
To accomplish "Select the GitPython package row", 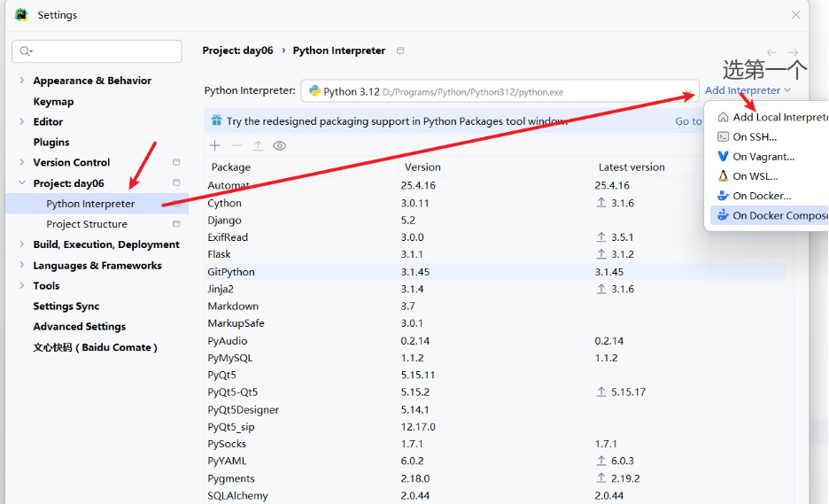I will click(x=495, y=271).
